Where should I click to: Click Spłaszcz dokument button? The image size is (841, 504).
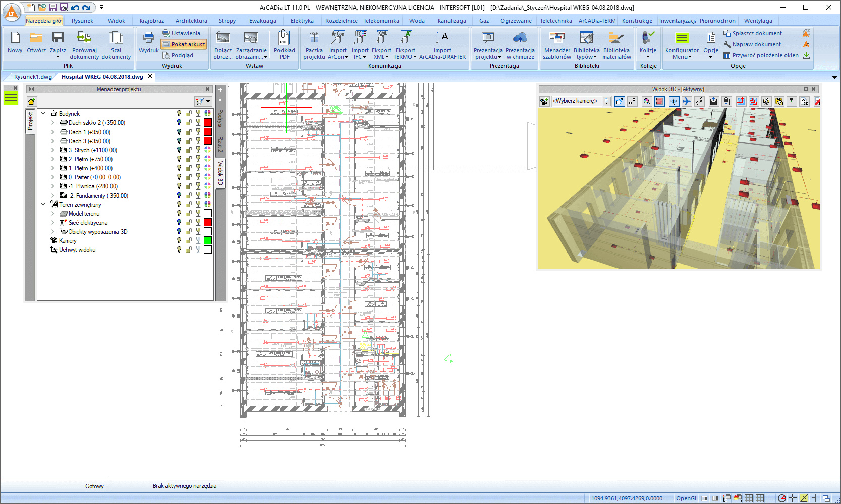(x=753, y=33)
